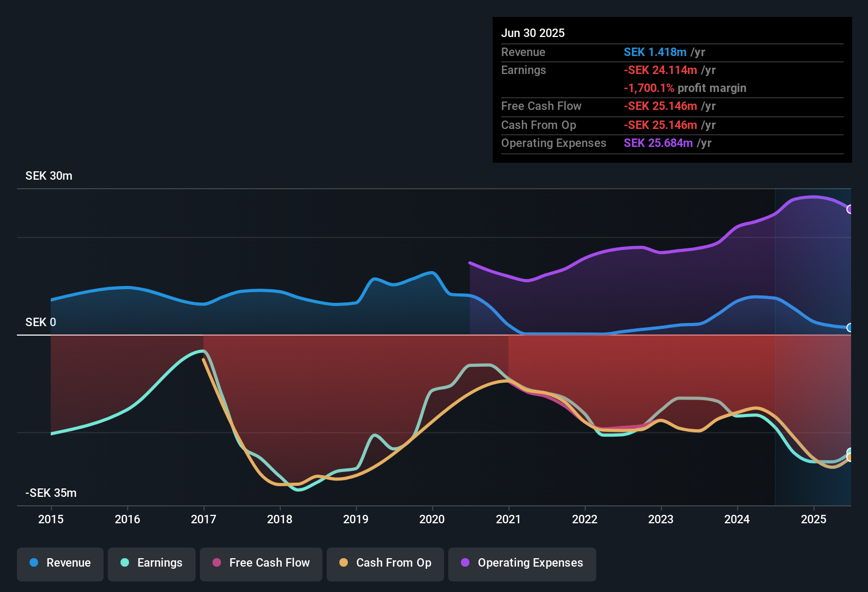868x592 pixels.
Task: Click the 2025 x-axis label
Action: pos(814,519)
